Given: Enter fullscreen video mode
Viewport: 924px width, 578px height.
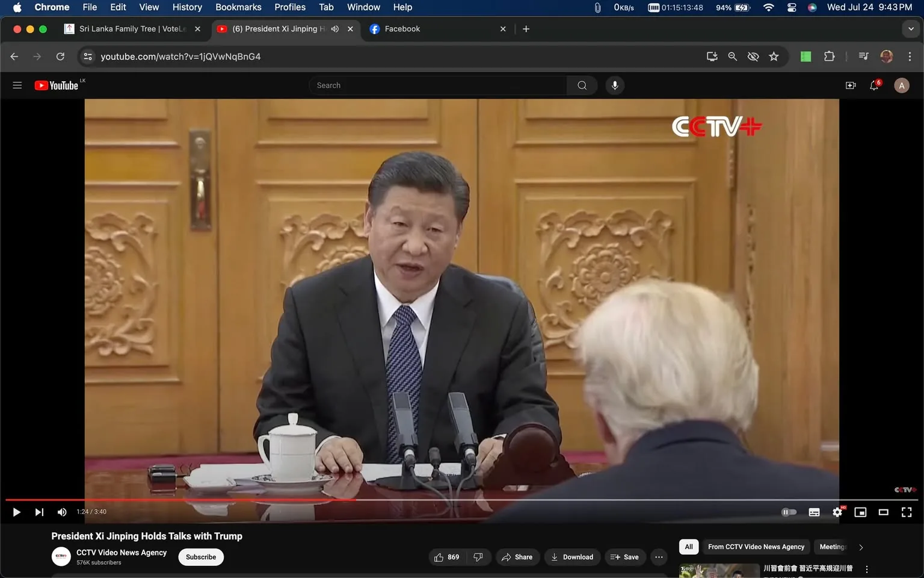Looking at the screenshot, I should pos(906,512).
